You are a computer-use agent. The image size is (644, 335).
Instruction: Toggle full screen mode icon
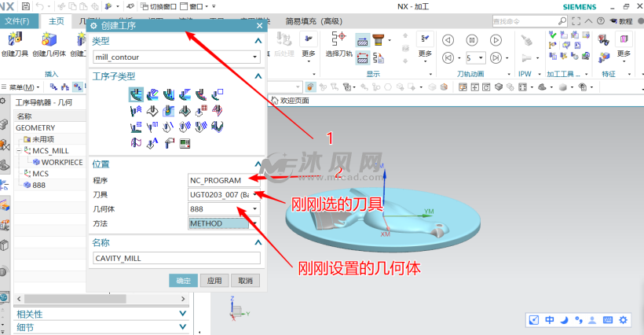(x=576, y=21)
